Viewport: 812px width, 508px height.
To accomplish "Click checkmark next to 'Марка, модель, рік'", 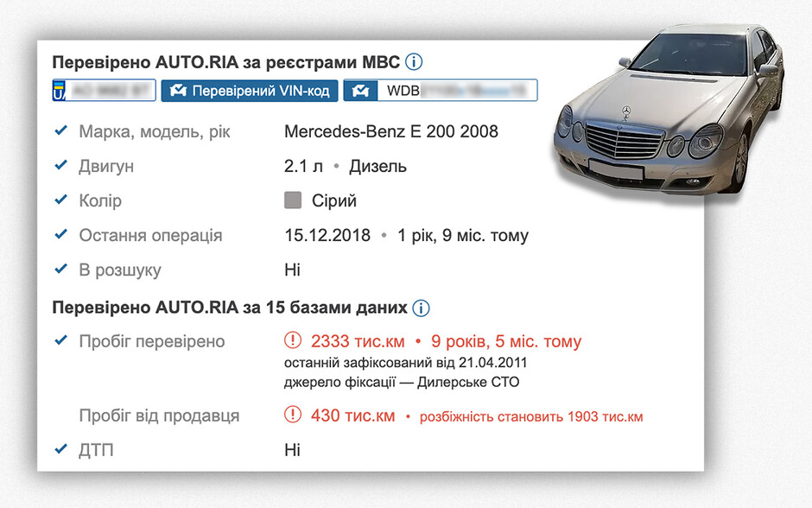I will point(60,131).
